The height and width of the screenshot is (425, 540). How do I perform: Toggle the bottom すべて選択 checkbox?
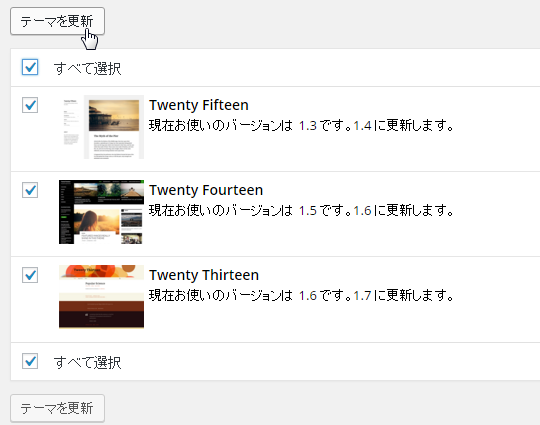[x=30, y=361]
